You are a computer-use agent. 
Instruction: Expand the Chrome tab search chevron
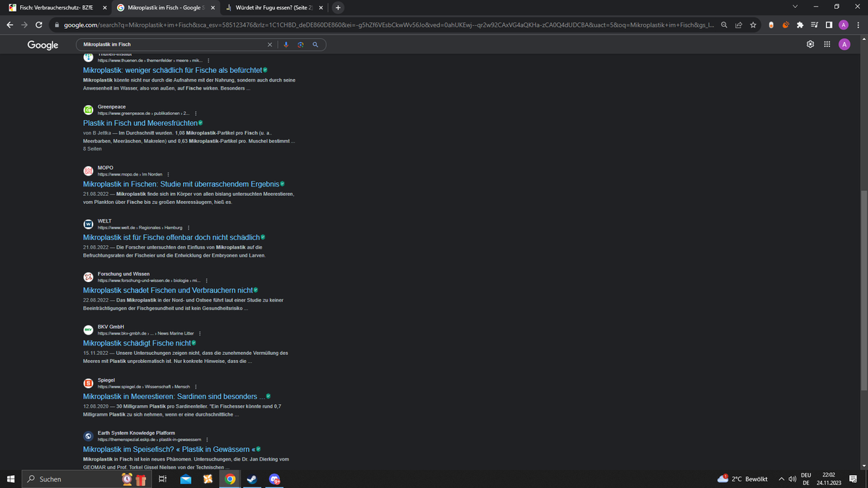tap(796, 7)
